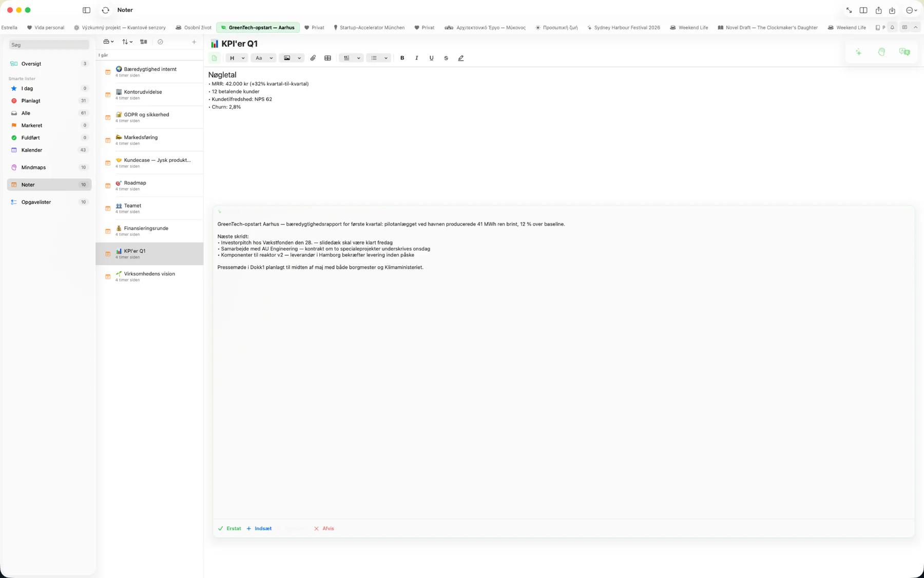Image resolution: width=924 pixels, height=578 pixels.
Task: Click the Nøgletal heading in the note
Action: [x=222, y=75]
